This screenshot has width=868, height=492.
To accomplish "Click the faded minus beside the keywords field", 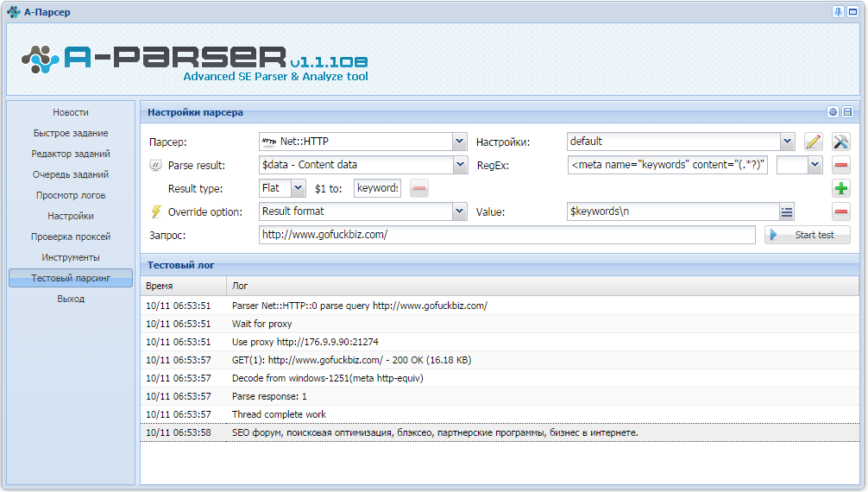I will click(419, 188).
